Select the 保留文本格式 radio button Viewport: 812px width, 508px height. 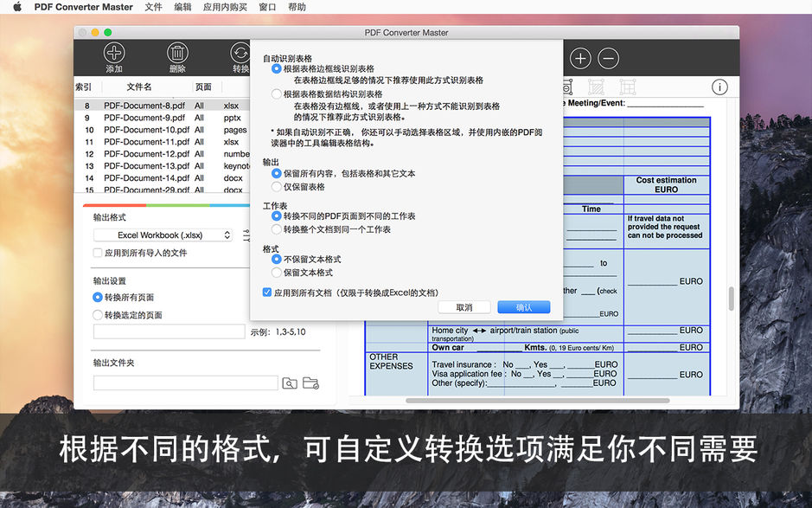tap(276, 273)
